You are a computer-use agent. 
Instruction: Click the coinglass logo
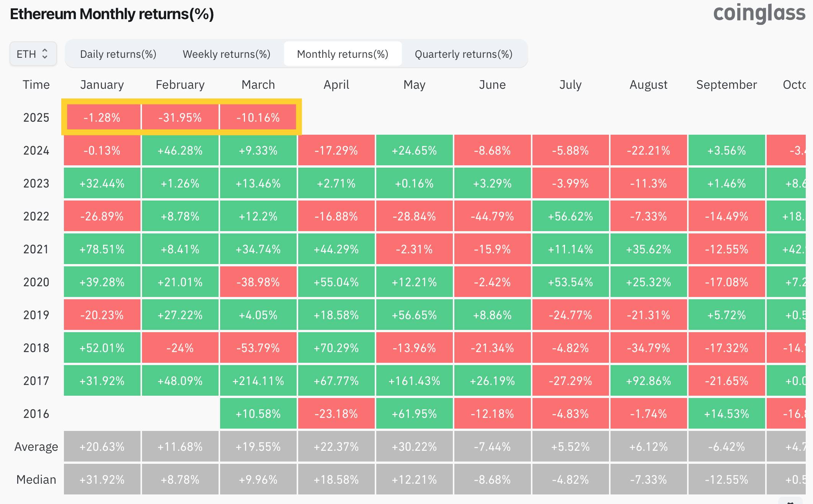tap(759, 13)
